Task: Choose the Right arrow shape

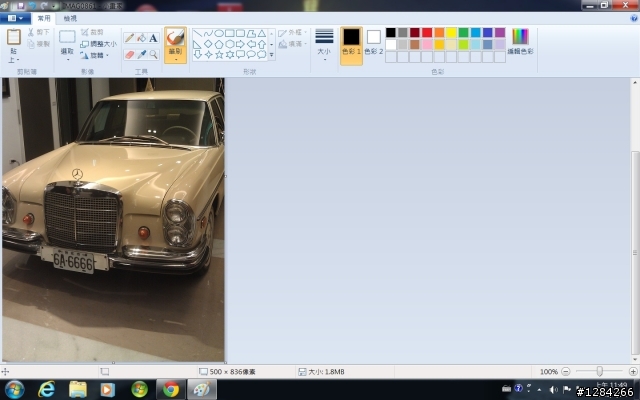Action: tap(240, 44)
